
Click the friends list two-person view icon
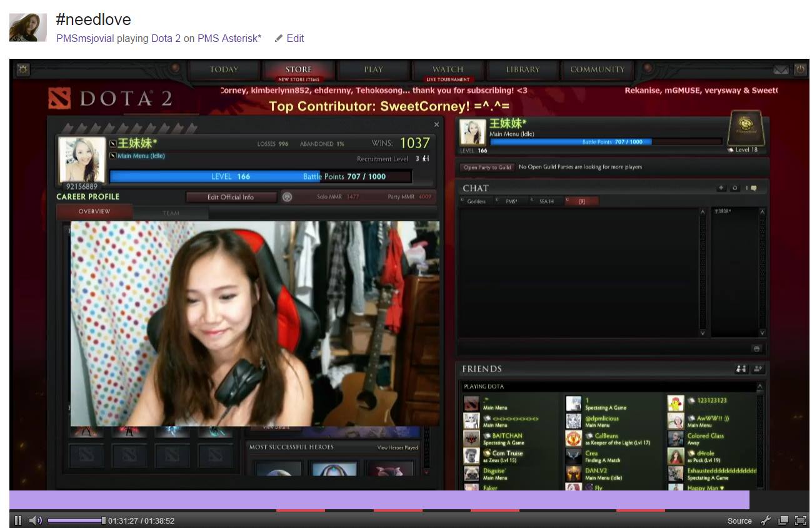pos(741,369)
